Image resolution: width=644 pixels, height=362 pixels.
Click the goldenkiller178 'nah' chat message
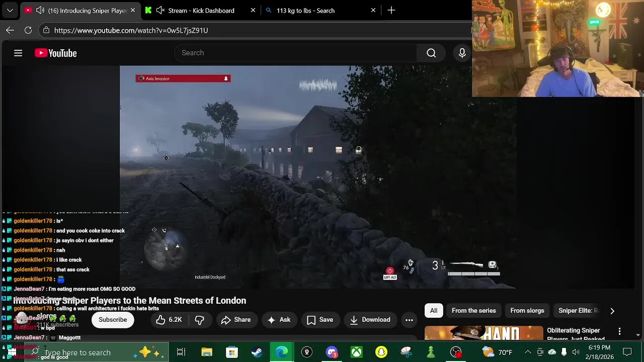60,250
